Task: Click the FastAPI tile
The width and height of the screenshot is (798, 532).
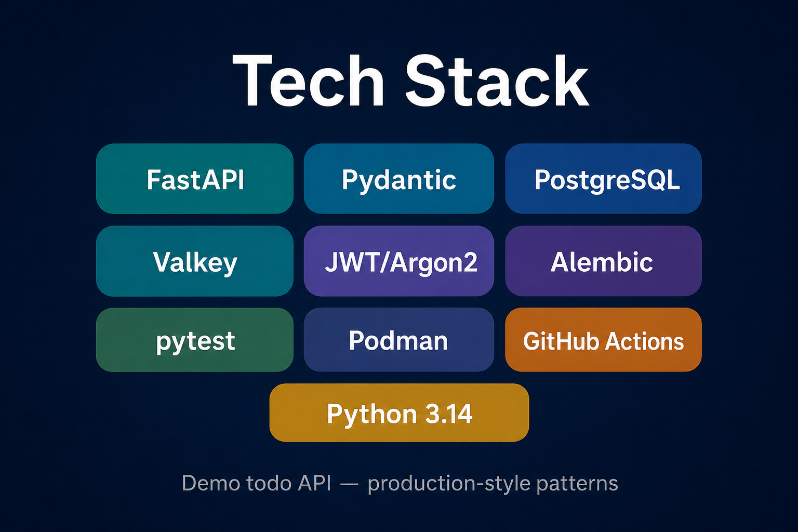Action: [x=195, y=179]
